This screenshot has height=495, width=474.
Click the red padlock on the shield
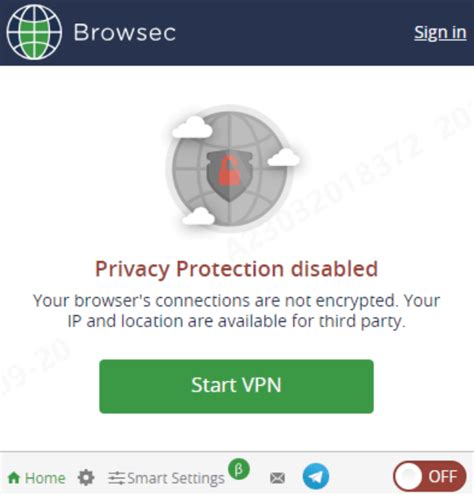[229, 170]
